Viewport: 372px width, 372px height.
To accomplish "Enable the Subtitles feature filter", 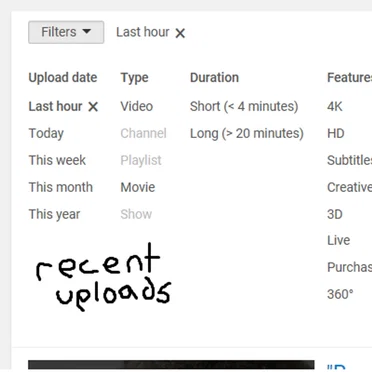I will coord(349,160).
